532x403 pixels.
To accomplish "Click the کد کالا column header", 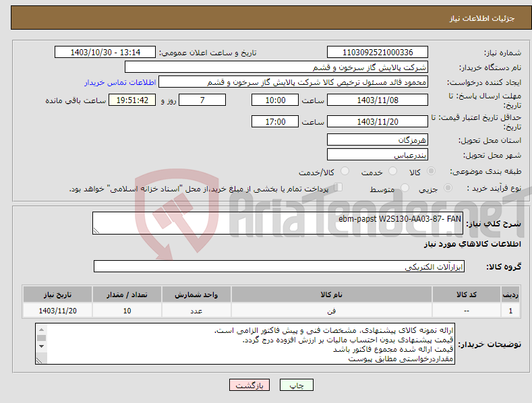I will click(466, 294).
